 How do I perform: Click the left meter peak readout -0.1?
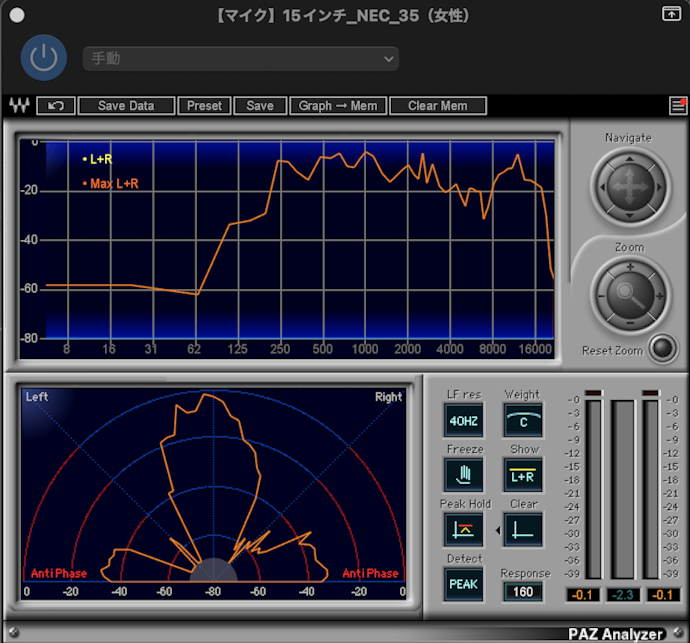point(582,595)
